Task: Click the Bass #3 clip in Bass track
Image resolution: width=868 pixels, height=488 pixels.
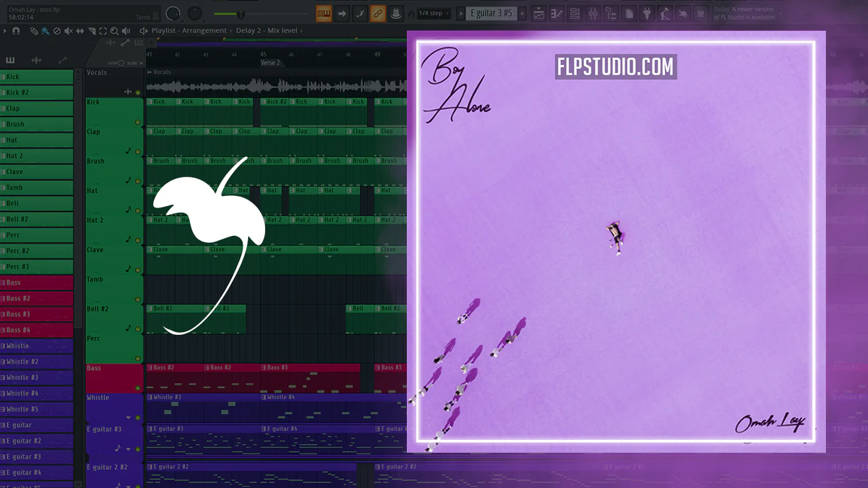Action: [x=310, y=378]
